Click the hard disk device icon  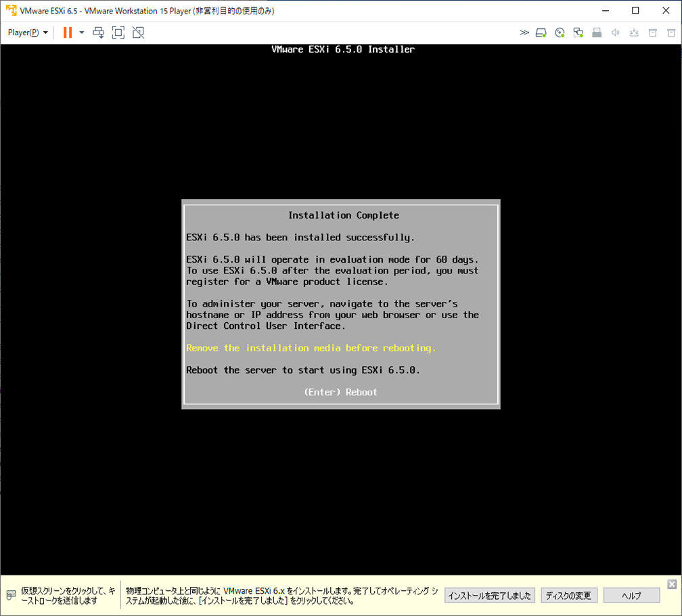pyautogui.click(x=541, y=32)
